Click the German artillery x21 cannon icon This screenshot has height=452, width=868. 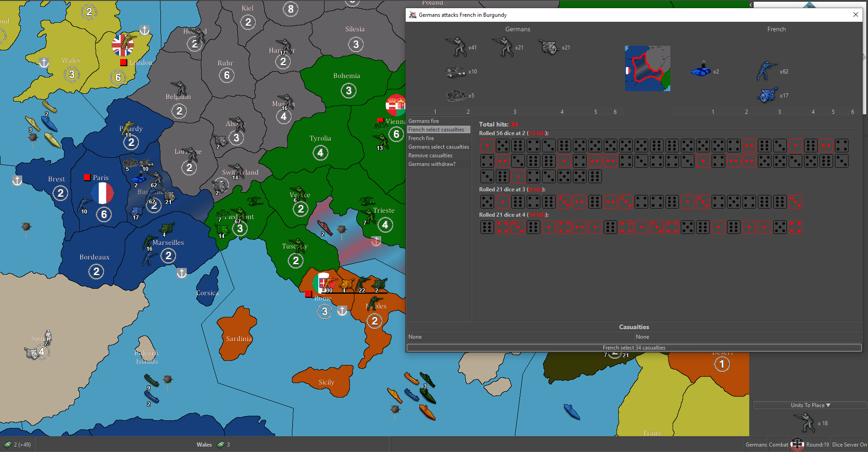pyautogui.click(x=549, y=47)
